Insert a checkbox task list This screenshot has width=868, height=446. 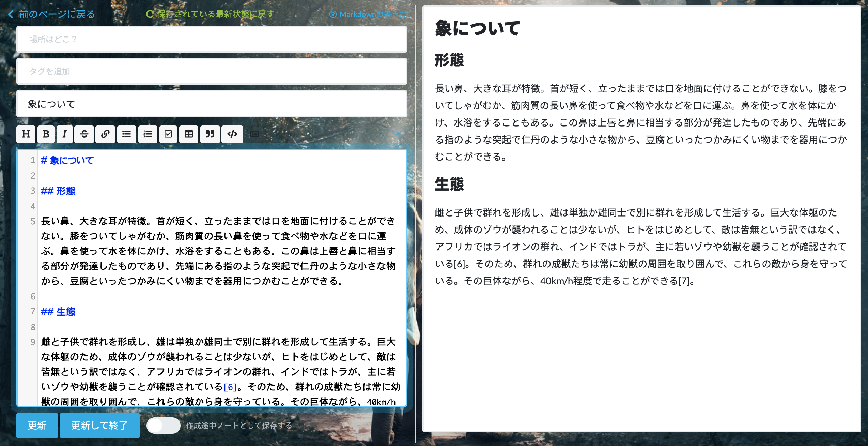pos(168,134)
